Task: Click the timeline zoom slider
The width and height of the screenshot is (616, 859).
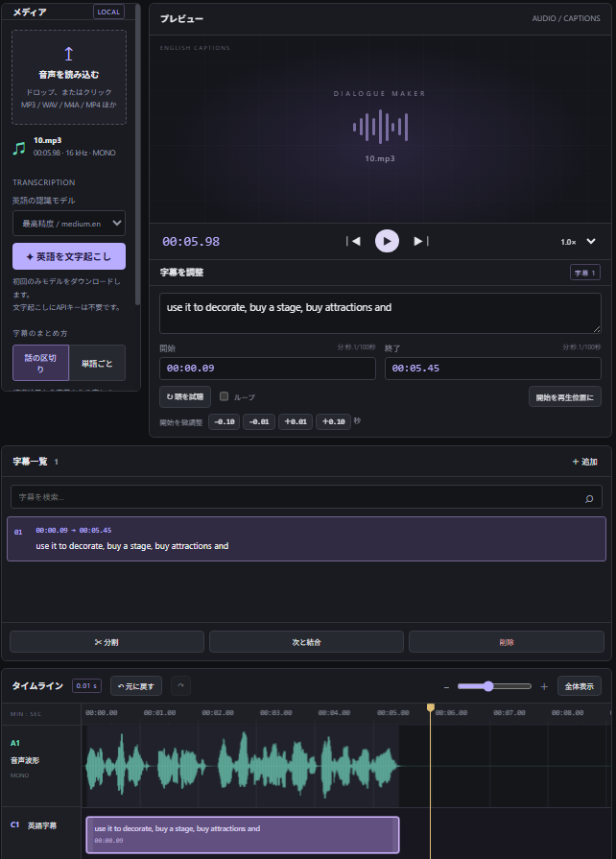Action: (494, 686)
